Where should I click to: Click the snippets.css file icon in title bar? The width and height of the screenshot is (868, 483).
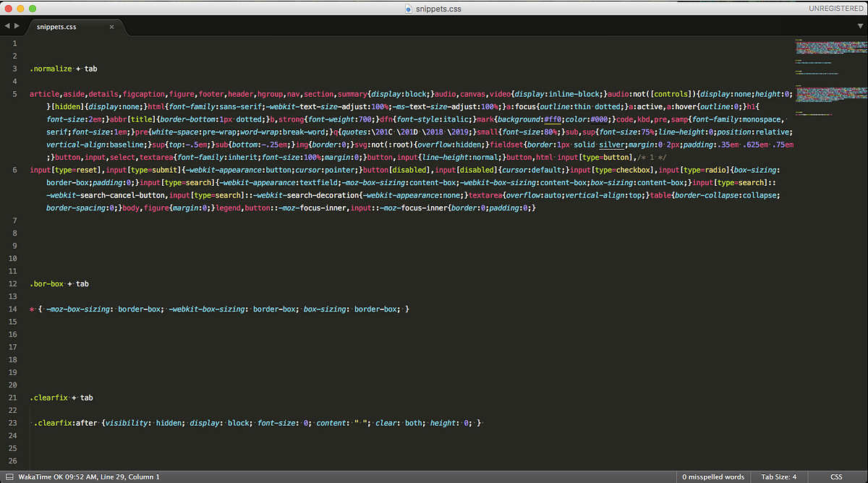click(410, 9)
